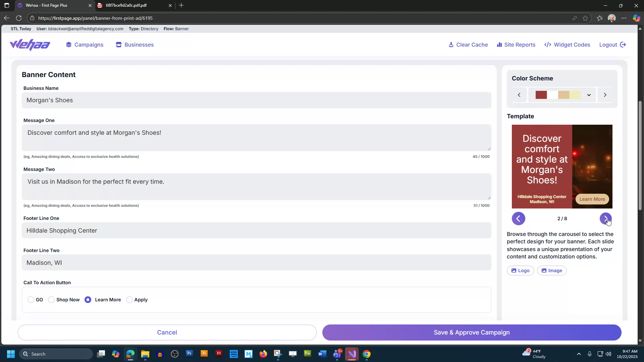Select the Shop Now call-to-action option

click(x=51, y=300)
